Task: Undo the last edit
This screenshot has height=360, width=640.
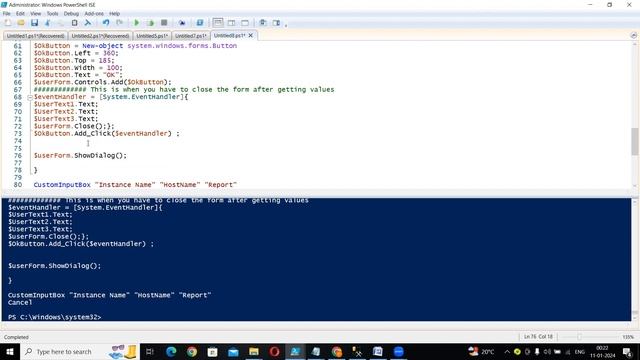Action: (106, 23)
